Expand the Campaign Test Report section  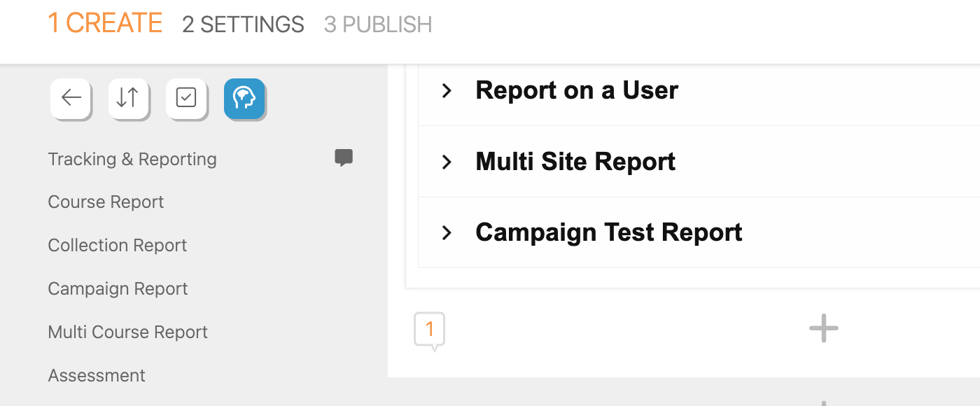point(447,232)
